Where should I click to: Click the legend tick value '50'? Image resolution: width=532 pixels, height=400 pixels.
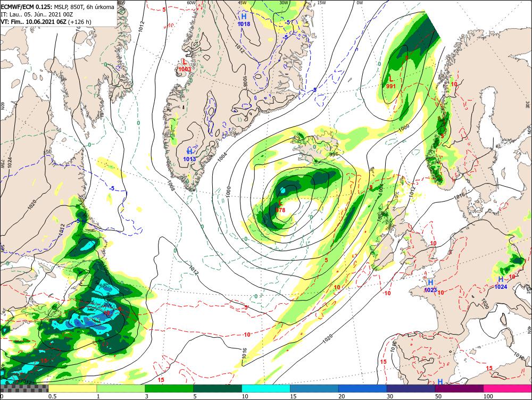(438, 396)
